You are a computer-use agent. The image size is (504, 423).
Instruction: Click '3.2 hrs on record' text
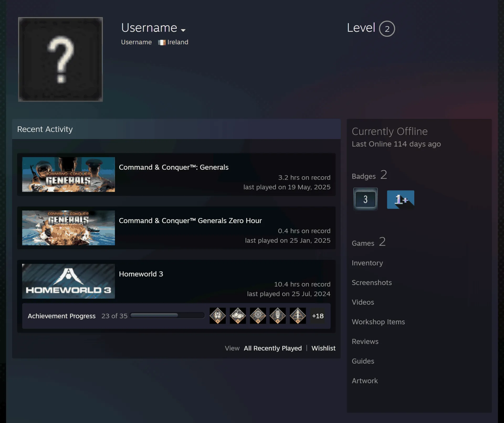point(304,178)
